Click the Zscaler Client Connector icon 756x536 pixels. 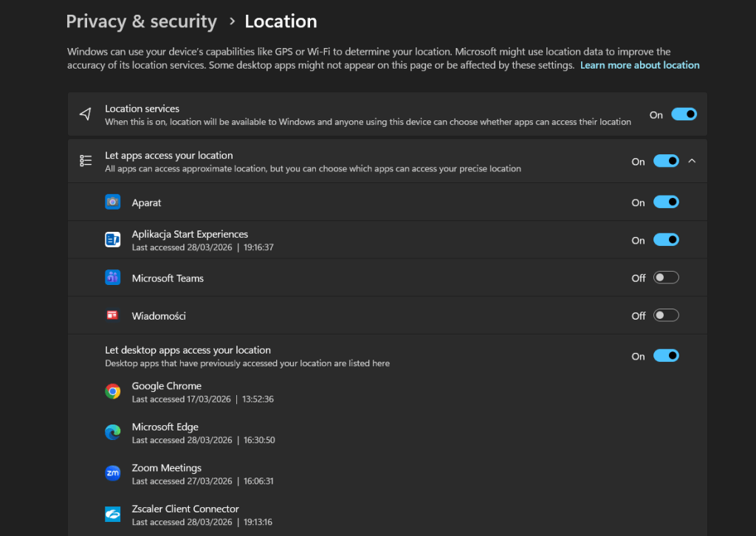tap(112, 515)
